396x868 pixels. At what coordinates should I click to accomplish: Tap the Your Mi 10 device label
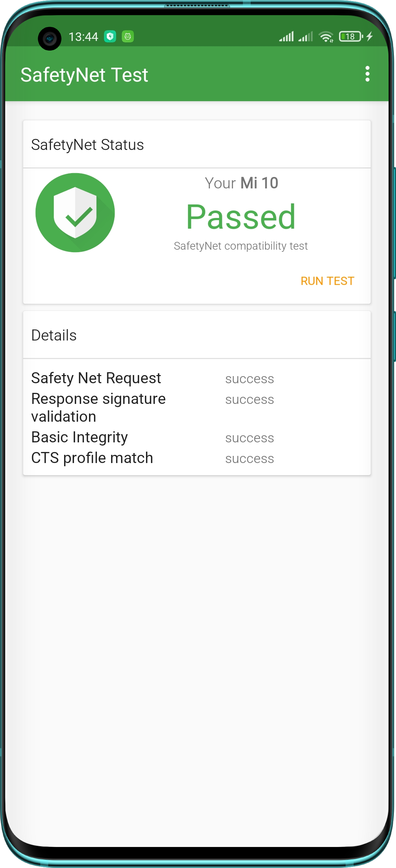(x=241, y=183)
